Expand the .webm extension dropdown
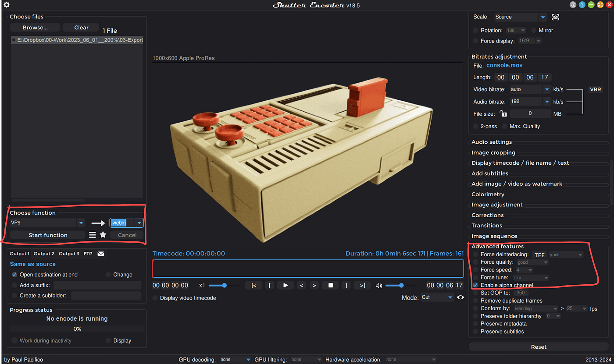This screenshot has width=614, height=364. click(x=139, y=223)
